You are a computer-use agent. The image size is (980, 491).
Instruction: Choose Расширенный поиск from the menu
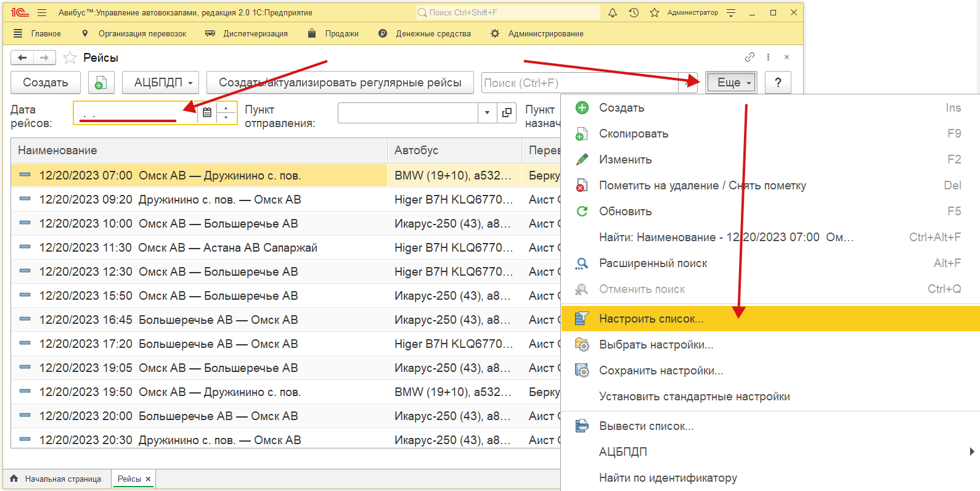pyautogui.click(x=653, y=263)
